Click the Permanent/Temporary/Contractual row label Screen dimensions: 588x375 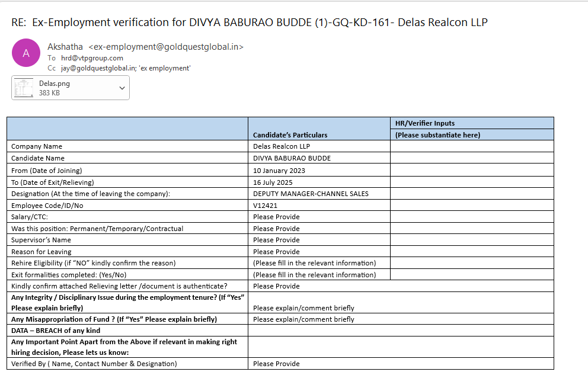(97, 229)
